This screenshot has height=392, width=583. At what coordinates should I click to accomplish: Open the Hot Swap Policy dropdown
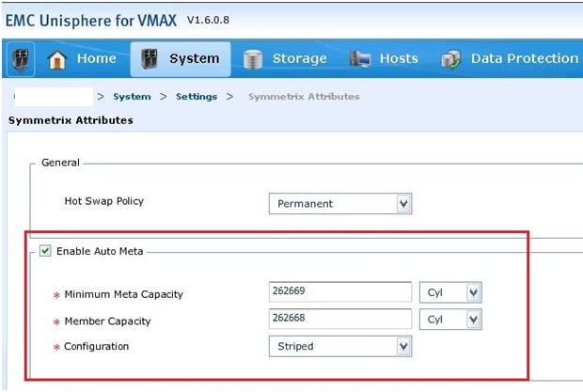pos(403,203)
